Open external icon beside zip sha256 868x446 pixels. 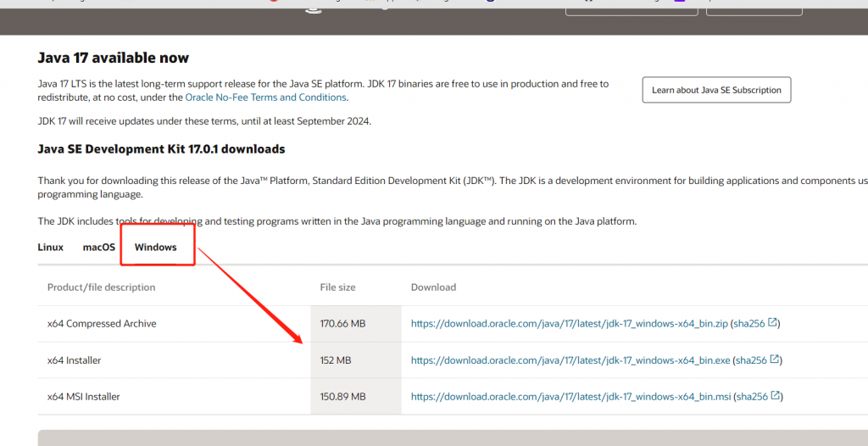pos(772,322)
